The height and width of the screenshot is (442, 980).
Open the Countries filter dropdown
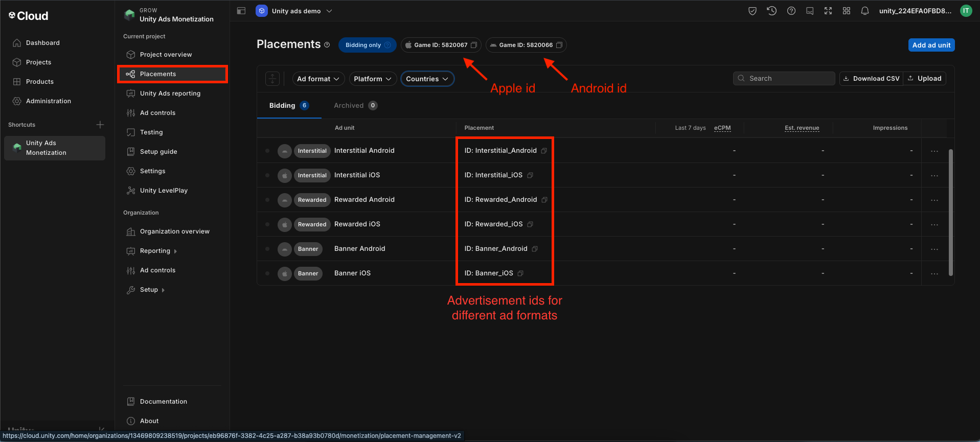click(x=427, y=79)
